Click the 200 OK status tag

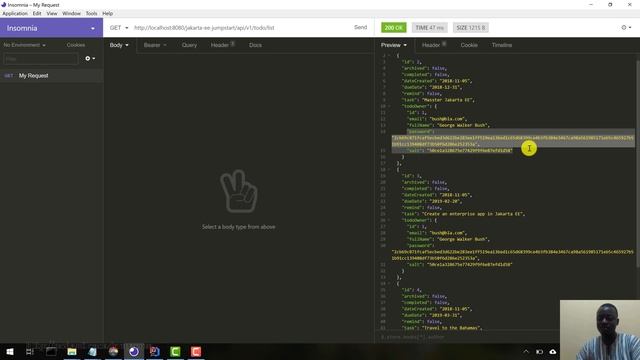(393, 28)
